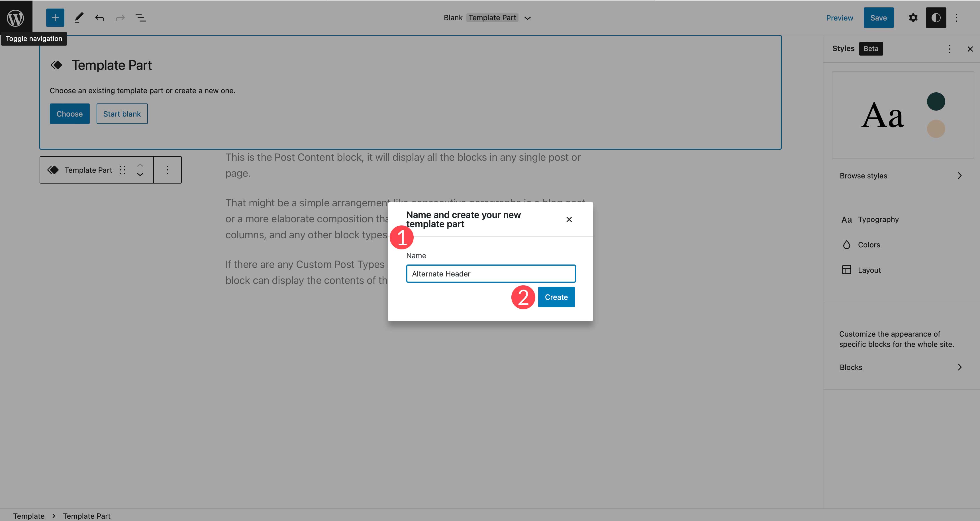This screenshot has height=521, width=980.
Task: Click the Alternate Header name input field
Action: (x=491, y=273)
